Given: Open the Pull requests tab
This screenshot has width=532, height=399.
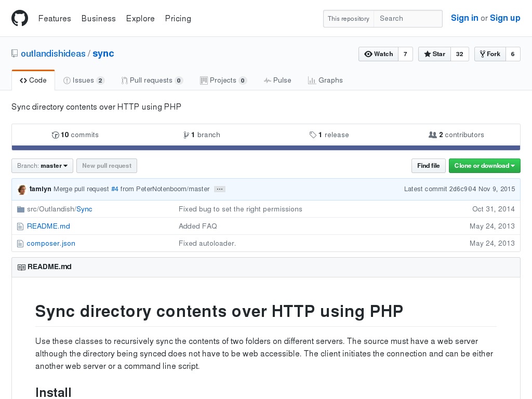Looking at the screenshot, I should click(152, 81).
